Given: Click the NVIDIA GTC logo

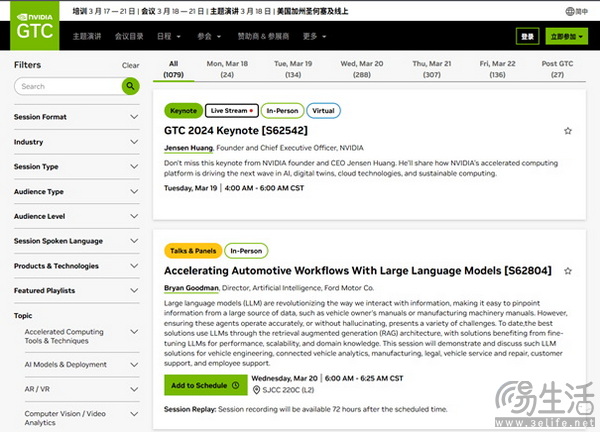Looking at the screenshot, I should coord(34,26).
